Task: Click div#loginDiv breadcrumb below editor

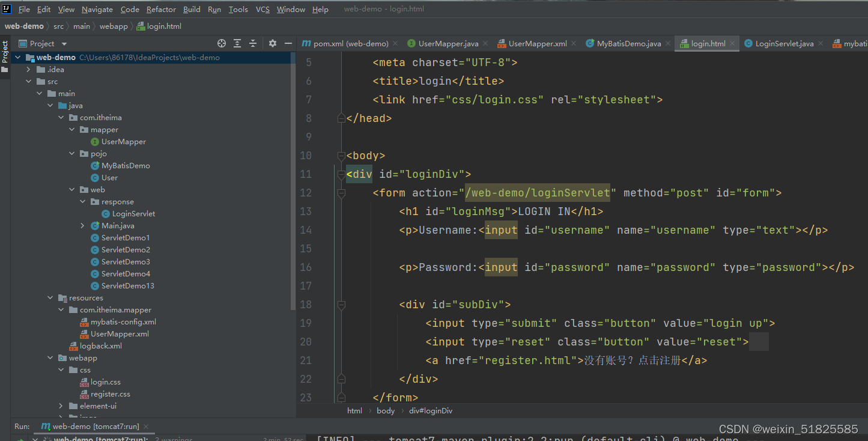Action: click(x=431, y=410)
